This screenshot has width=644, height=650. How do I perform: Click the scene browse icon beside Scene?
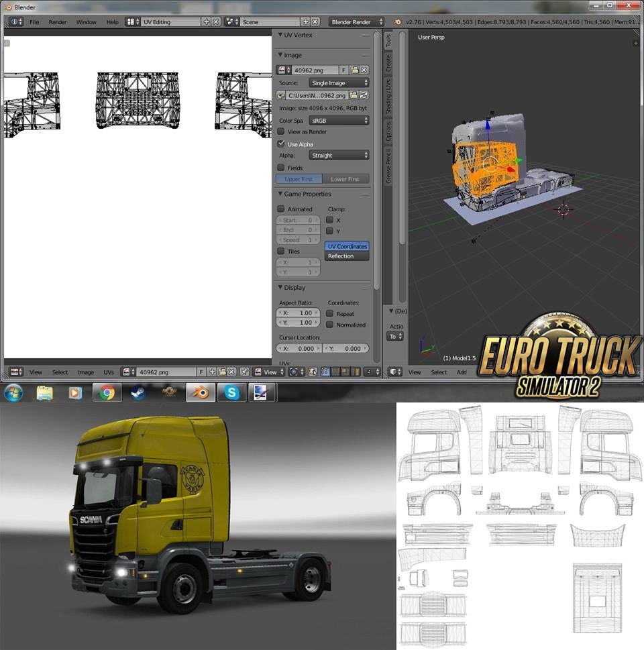point(232,21)
